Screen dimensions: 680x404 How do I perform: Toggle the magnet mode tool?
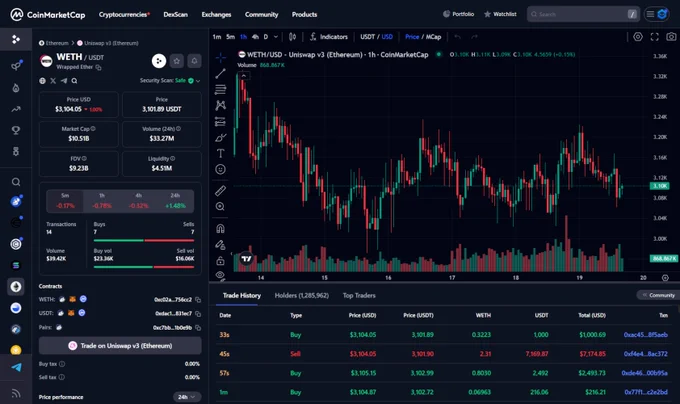(220, 228)
